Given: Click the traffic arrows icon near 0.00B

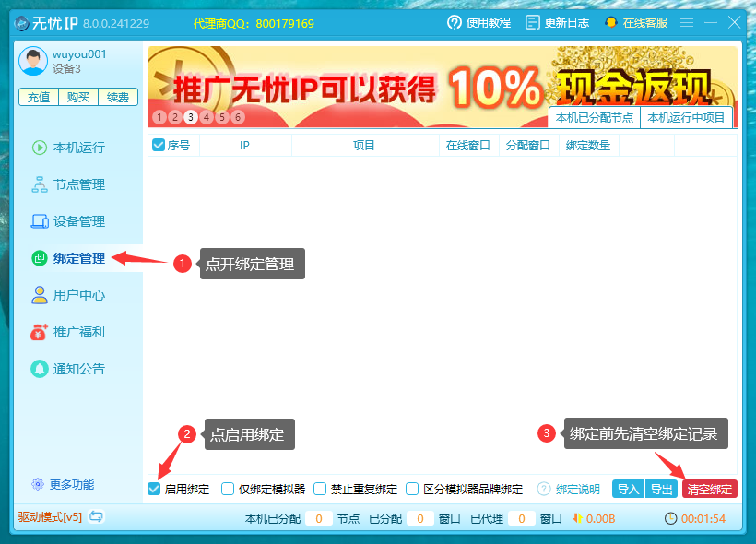Looking at the screenshot, I should pos(576,518).
